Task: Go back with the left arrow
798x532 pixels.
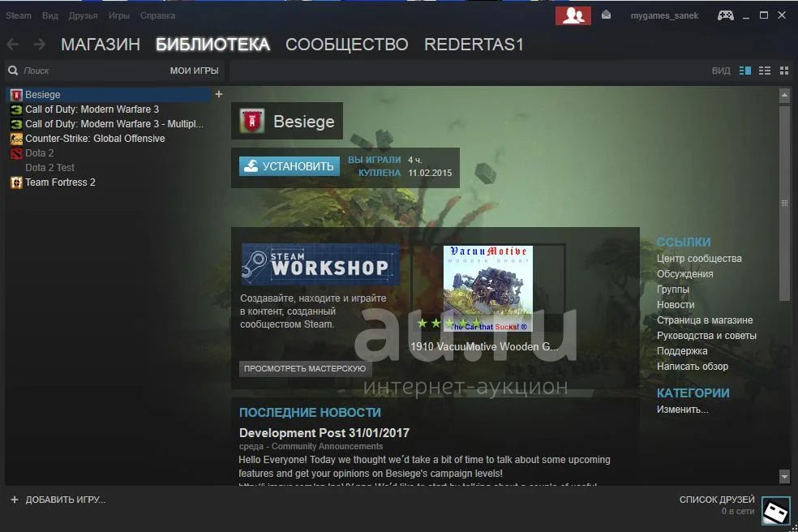Action: pyautogui.click(x=13, y=45)
